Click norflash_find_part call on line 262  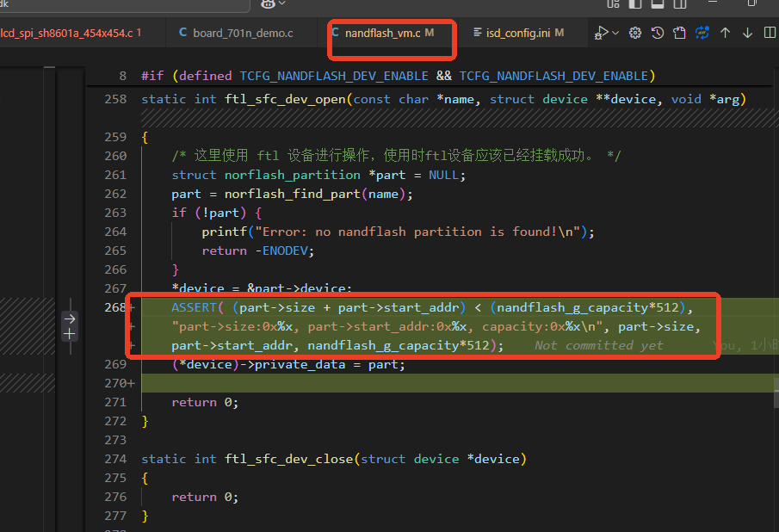pos(292,195)
